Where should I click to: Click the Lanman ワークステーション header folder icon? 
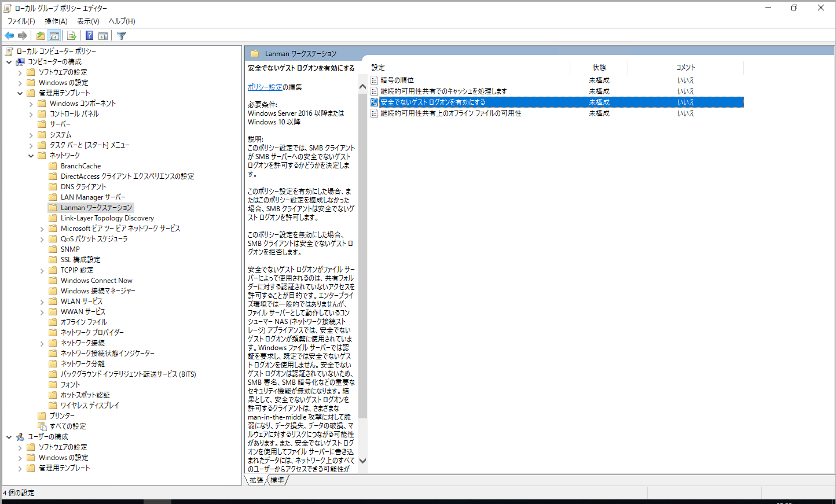click(255, 53)
